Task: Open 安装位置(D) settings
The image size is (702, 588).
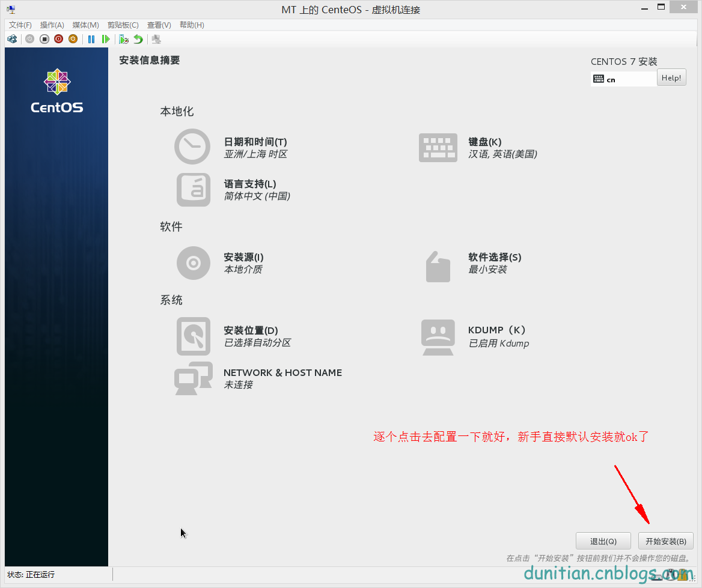Action: 251,331
